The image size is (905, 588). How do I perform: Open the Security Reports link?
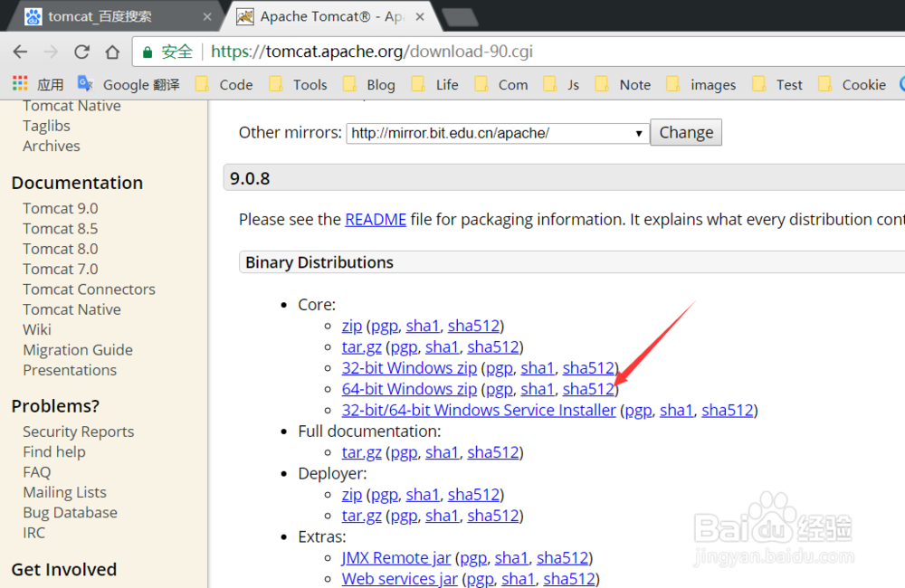(x=79, y=432)
